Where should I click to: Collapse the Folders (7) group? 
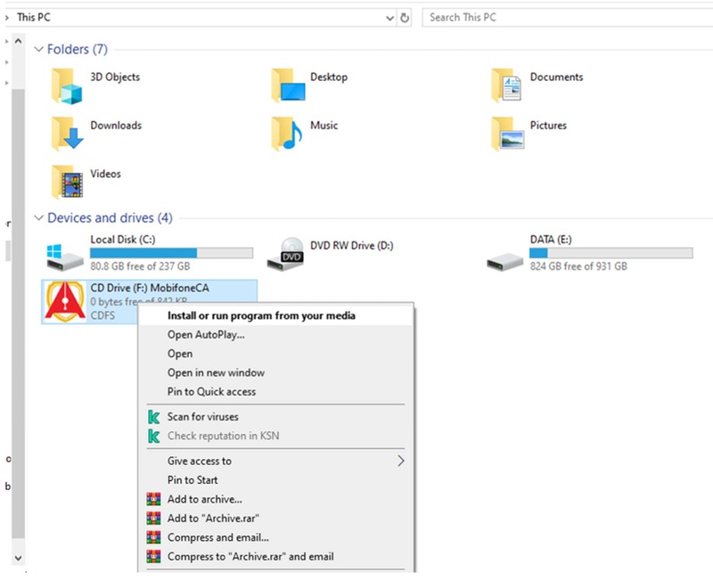(x=39, y=49)
